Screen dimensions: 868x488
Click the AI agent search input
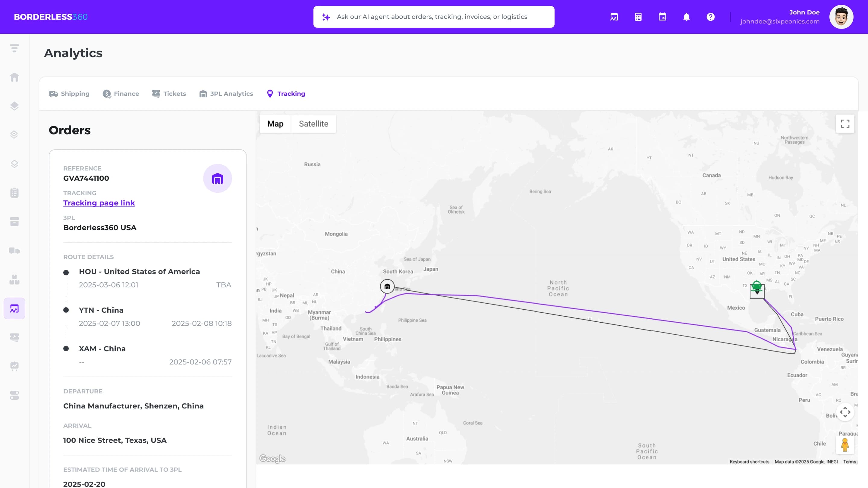[x=434, y=17]
